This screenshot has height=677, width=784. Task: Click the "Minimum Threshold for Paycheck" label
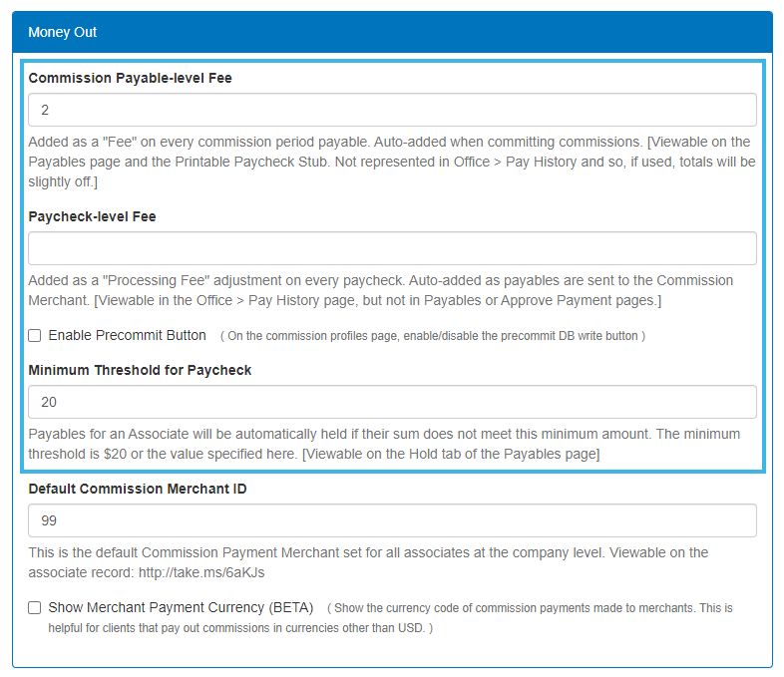[140, 370]
